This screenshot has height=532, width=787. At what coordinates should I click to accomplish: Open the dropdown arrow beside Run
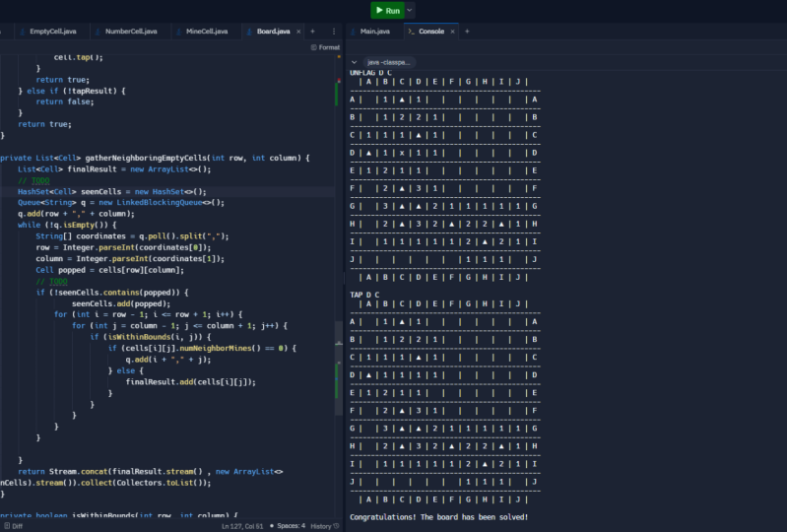click(410, 10)
